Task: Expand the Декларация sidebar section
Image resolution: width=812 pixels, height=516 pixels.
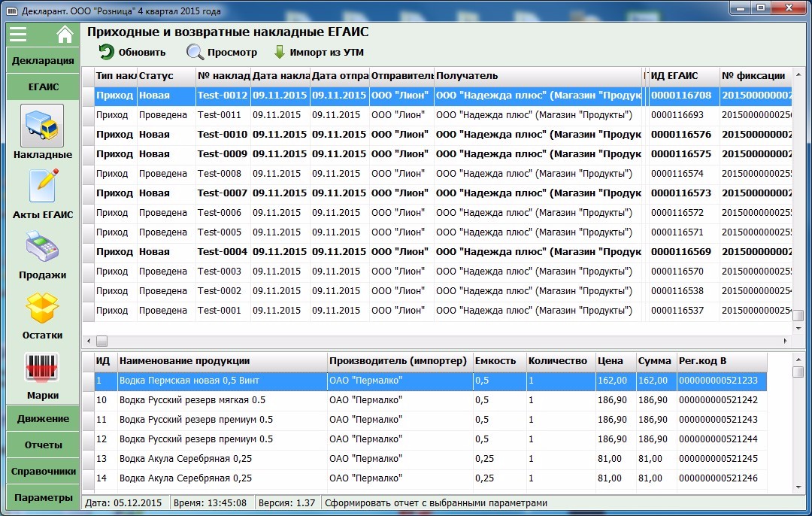Action: click(x=43, y=60)
